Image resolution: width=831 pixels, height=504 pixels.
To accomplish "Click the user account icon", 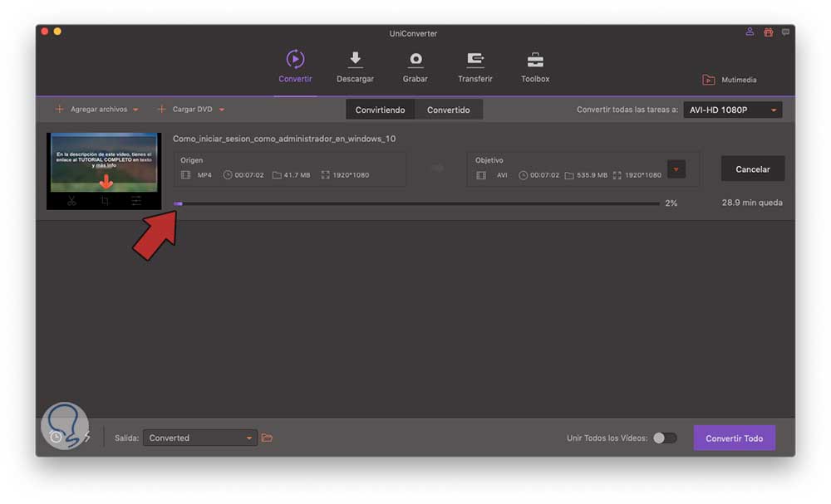I will pyautogui.click(x=750, y=32).
